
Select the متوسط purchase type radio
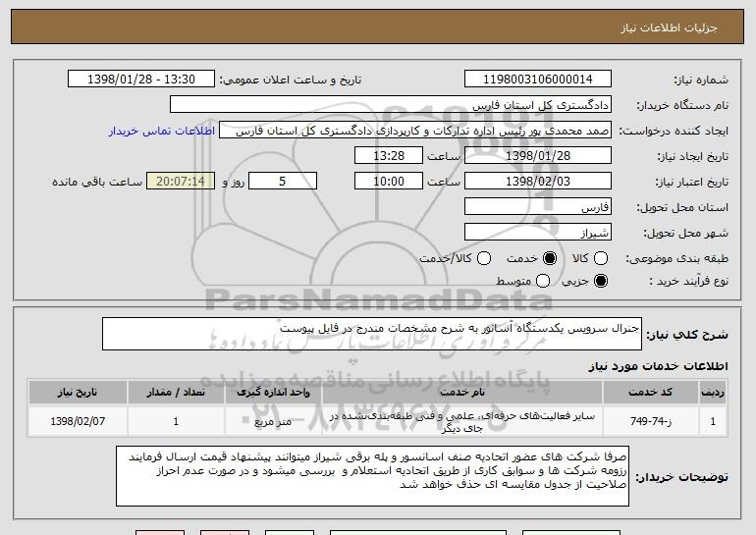[542, 281]
